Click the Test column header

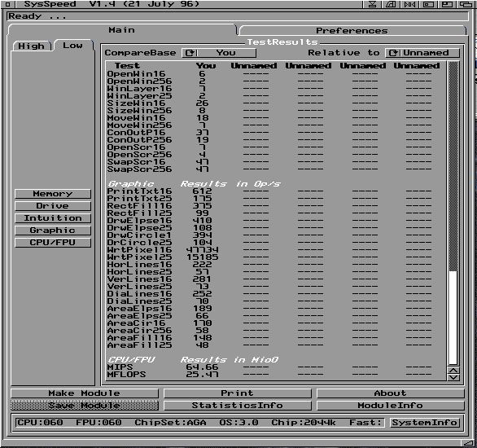click(x=127, y=66)
